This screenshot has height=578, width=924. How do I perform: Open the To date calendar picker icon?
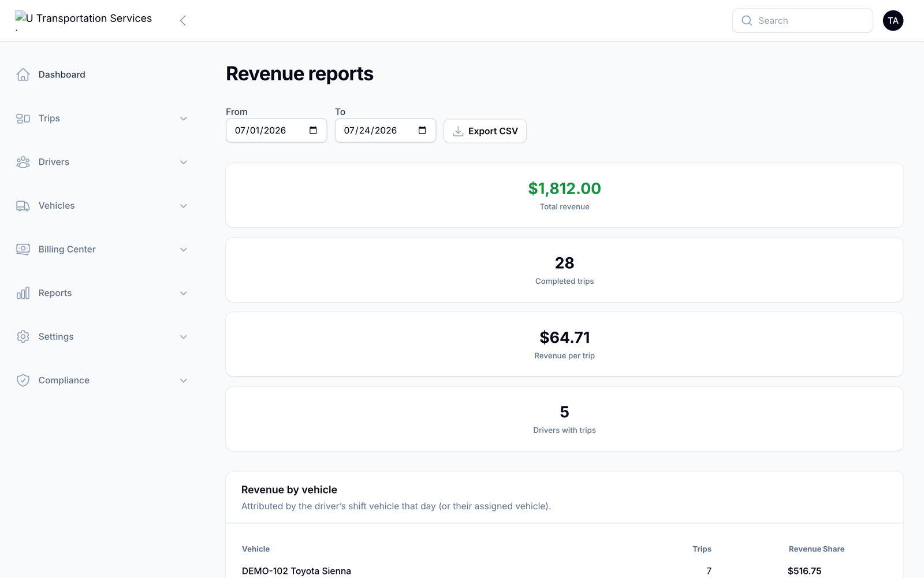coord(422,131)
